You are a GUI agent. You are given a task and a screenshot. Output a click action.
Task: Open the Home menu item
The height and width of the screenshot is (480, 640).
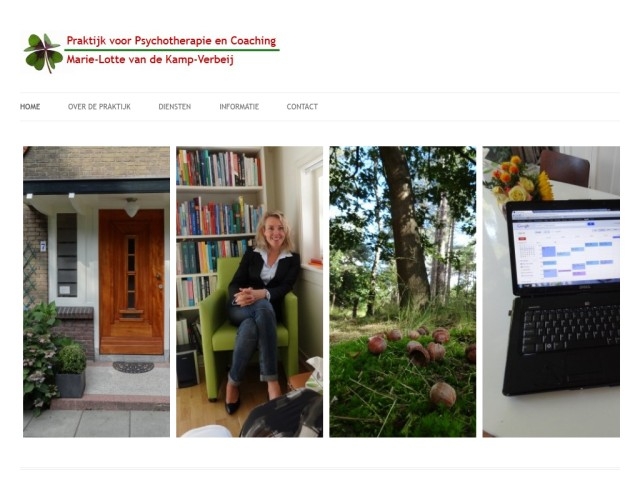point(30,107)
